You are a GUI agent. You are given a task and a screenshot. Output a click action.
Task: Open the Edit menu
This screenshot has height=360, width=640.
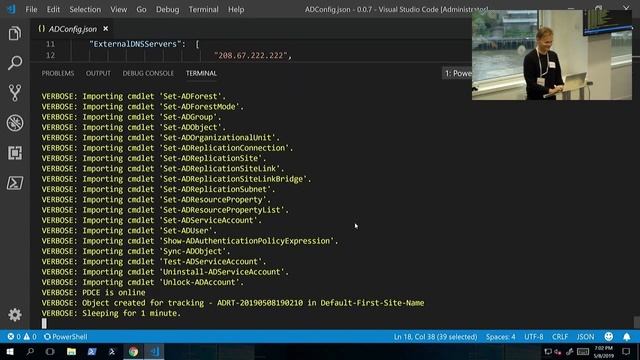53,9
